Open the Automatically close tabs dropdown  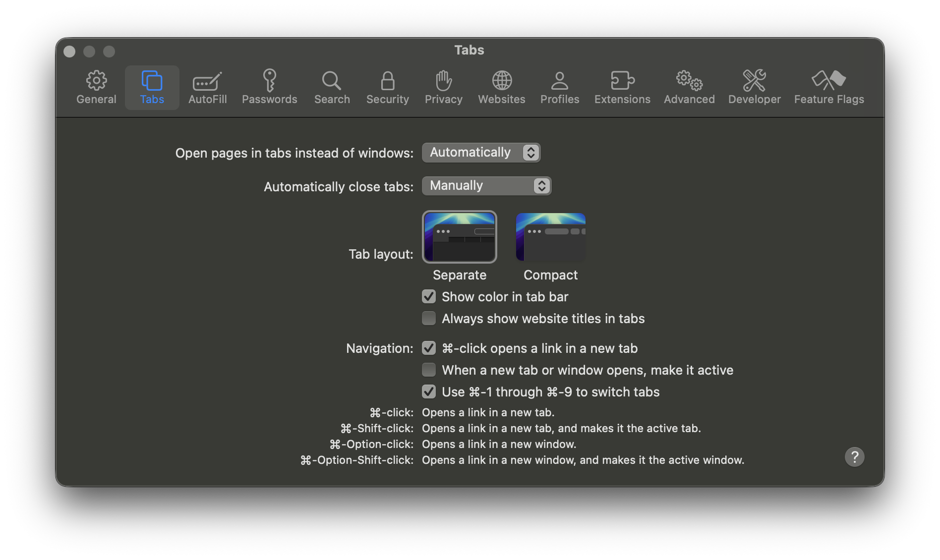[486, 185]
